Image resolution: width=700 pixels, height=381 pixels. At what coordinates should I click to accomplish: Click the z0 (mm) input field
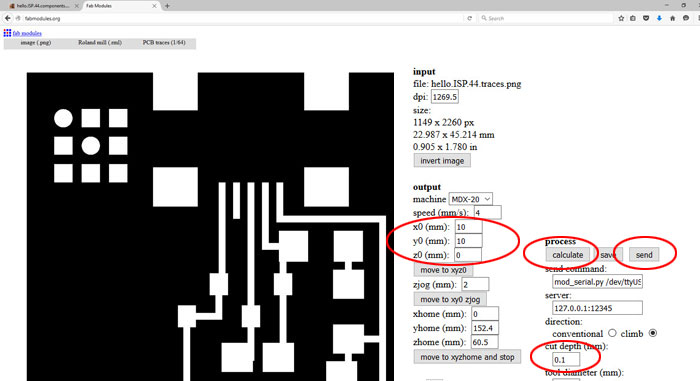point(468,255)
